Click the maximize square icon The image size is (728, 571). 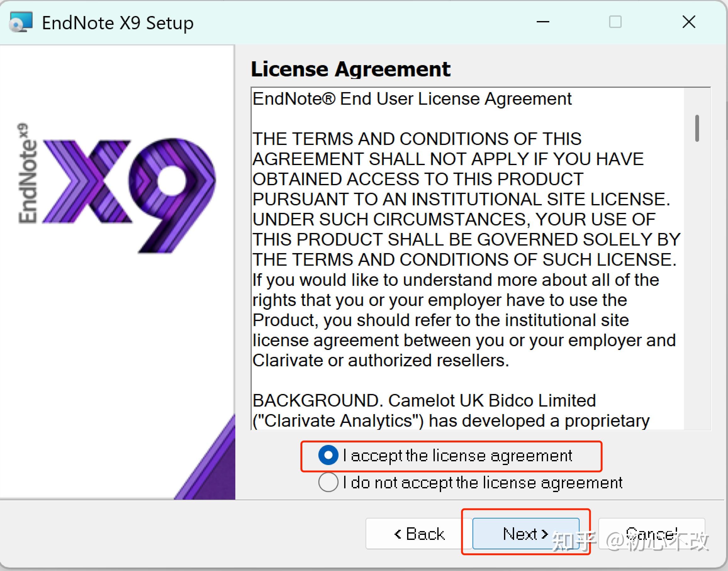click(615, 22)
